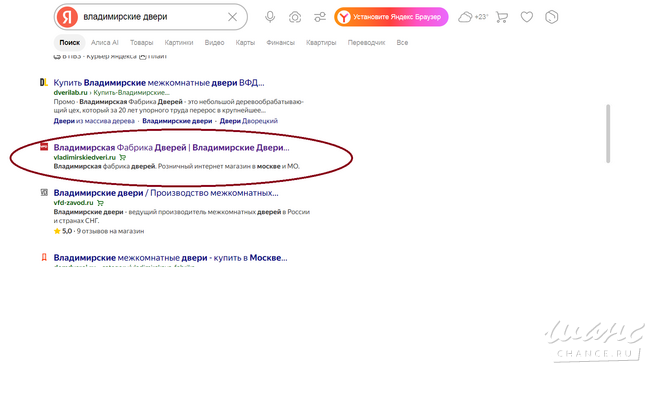Screen dimensions: 670x393
Task: Select the 'Поиск' tab
Action: click(x=70, y=43)
